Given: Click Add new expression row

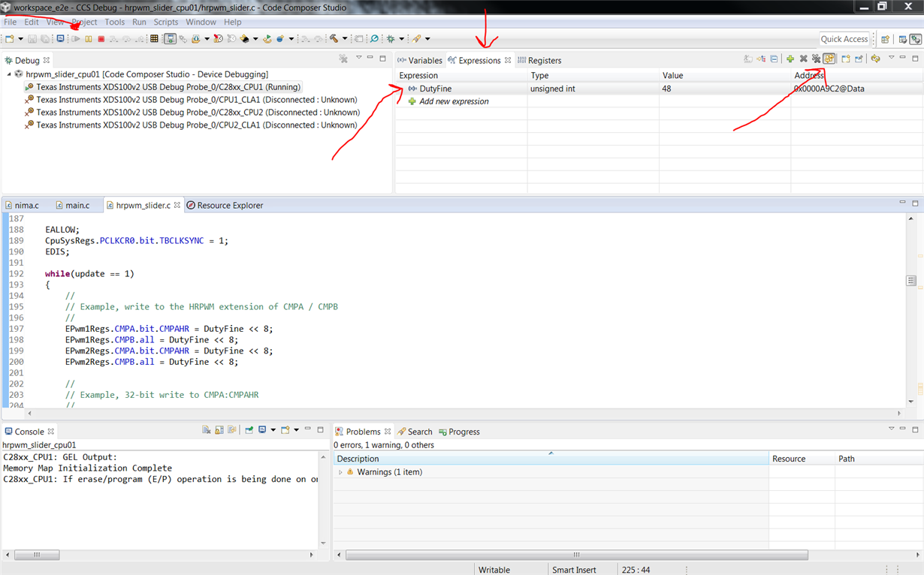Looking at the screenshot, I should [x=454, y=101].
